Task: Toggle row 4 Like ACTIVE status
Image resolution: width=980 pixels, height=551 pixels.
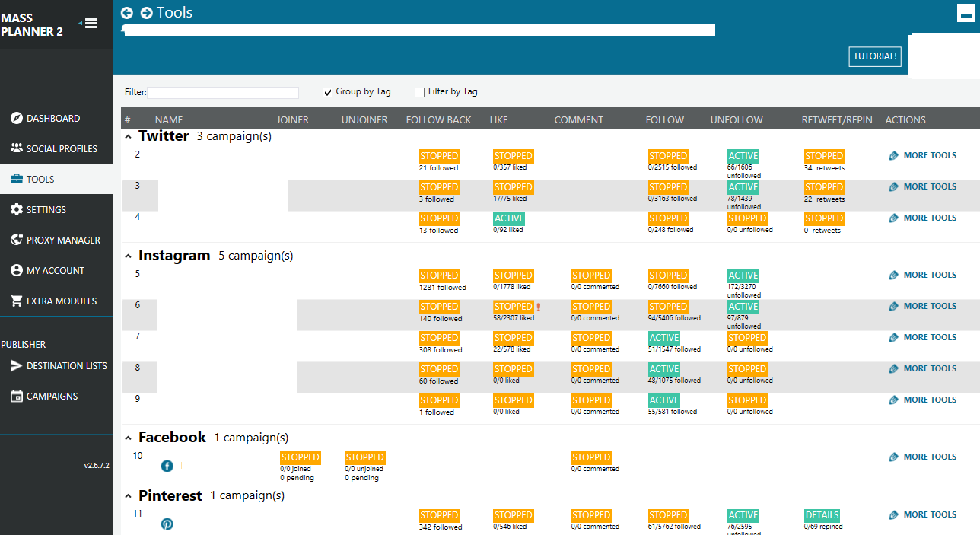Action: (510, 218)
